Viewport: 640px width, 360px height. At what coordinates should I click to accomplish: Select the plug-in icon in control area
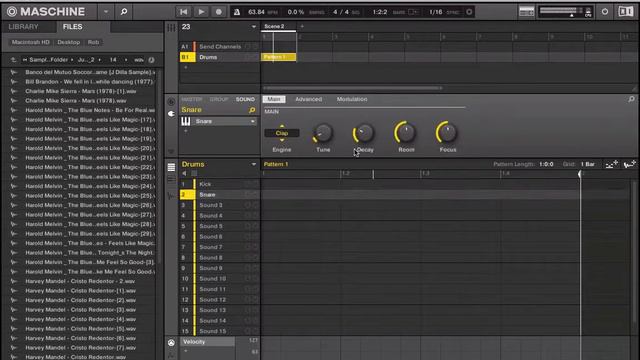pyautogui.click(x=171, y=114)
